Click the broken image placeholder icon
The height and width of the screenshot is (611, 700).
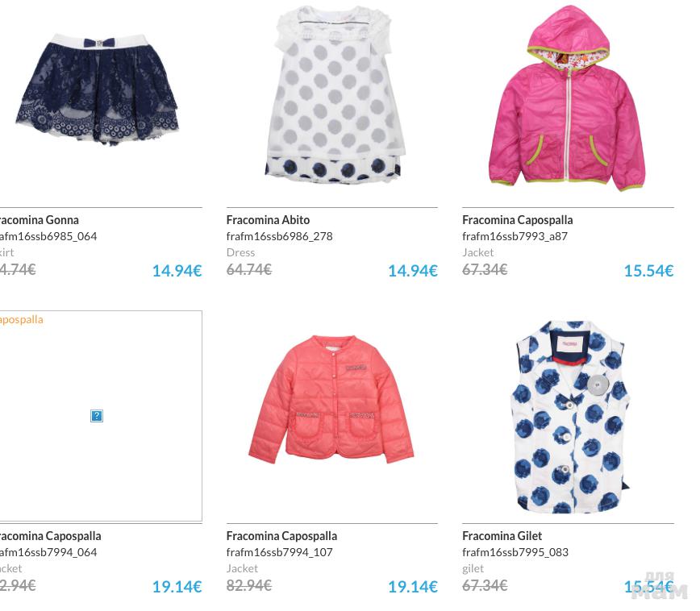[97, 415]
